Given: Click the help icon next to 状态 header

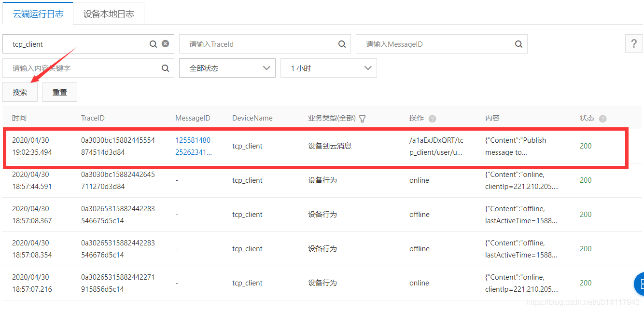Looking at the screenshot, I should point(602,119).
